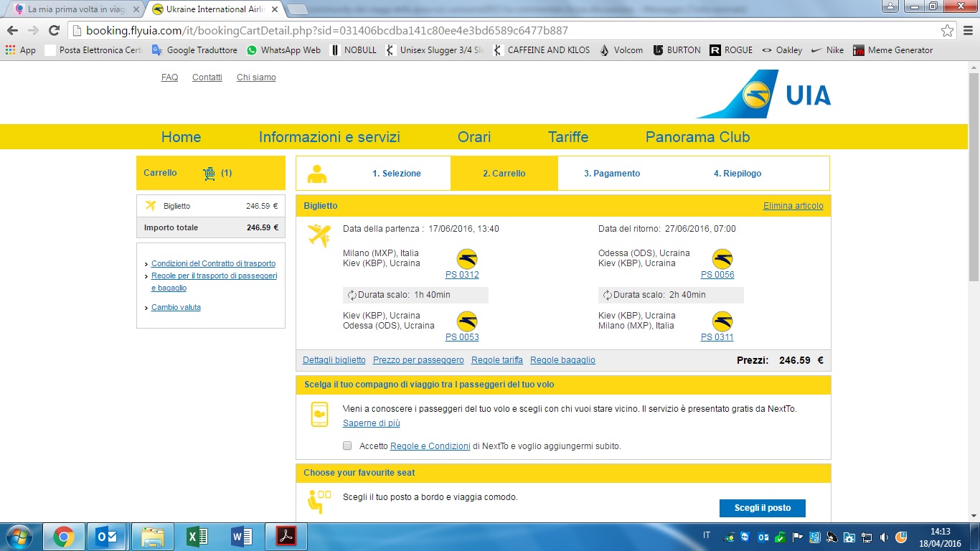The width and height of the screenshot is (980, 551).
Task: Accept NextTo Regole e Condizioni checkbox
Action: click(x=347, y=446)
